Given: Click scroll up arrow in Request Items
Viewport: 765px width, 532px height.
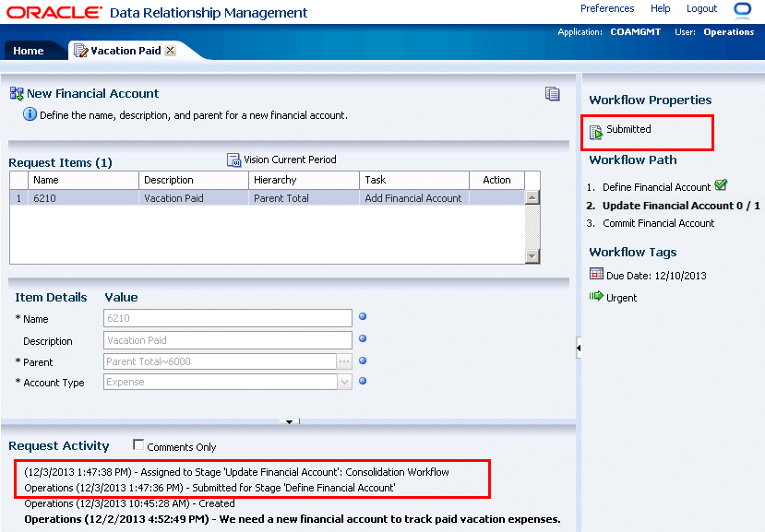Looking at the screenshot, I should [532, 197].
